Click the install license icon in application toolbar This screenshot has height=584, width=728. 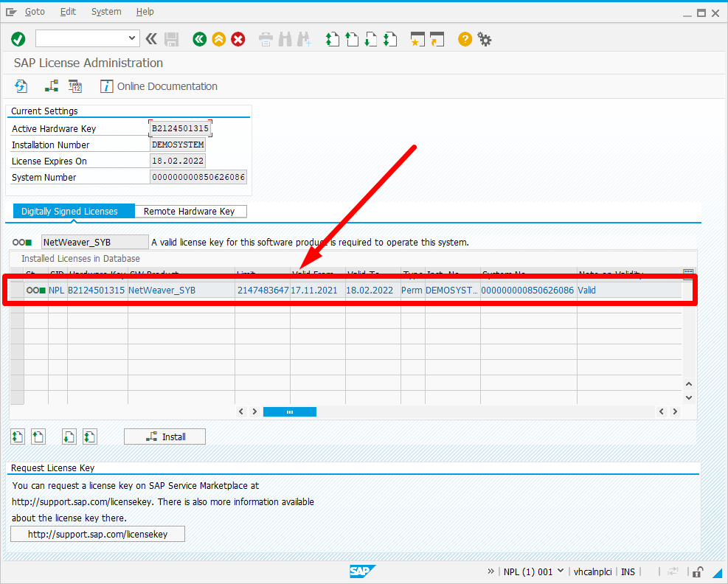pyautogui.click(x=52, y=86)
